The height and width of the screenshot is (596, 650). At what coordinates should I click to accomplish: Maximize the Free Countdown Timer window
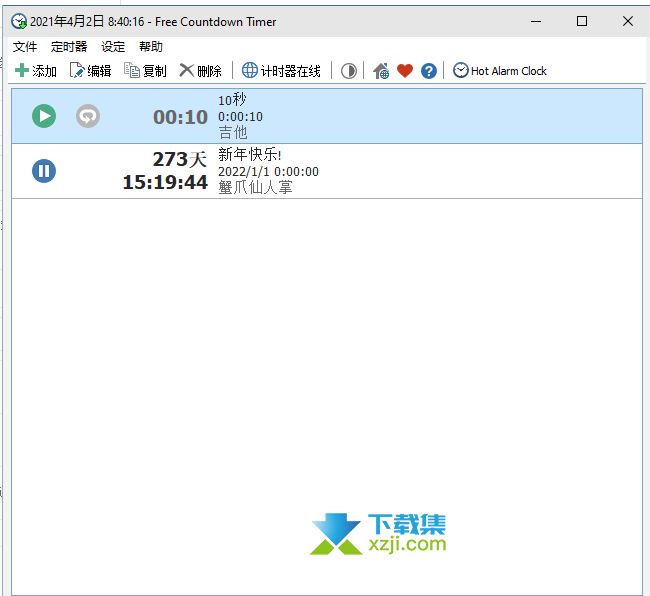click(x=582, y=22)
